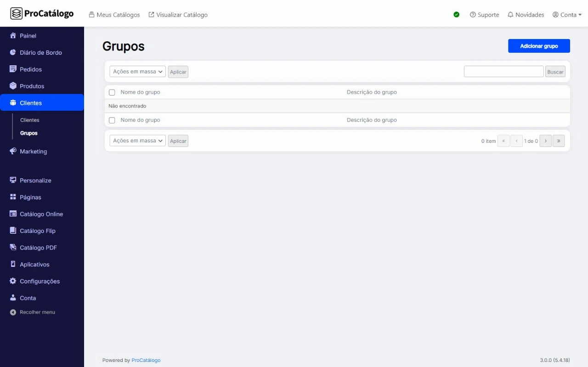Check the bottom footer select-all checkbox
The image size is (588, 367).
[112, 120]
